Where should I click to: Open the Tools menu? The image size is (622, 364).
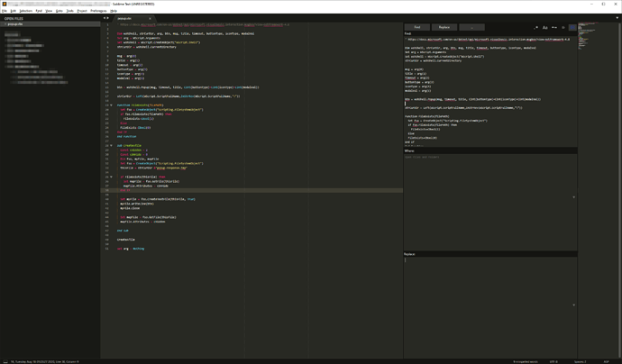pyautogui.click(x=70, y=11)
